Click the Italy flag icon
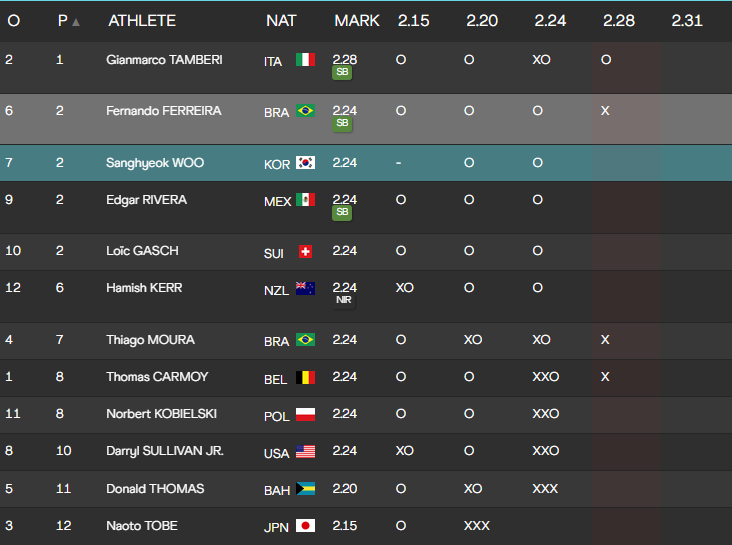732x545 pixels. pyautogui.click(x=306, y=60)
